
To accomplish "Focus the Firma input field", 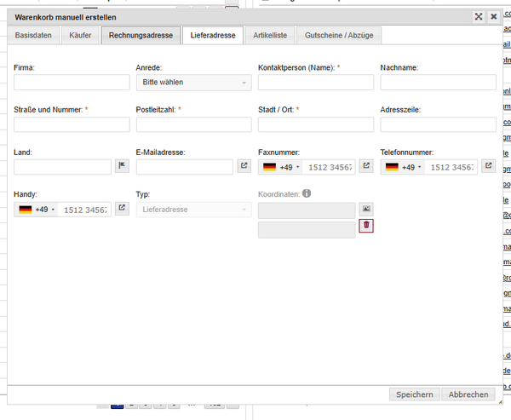I will 72,82.
